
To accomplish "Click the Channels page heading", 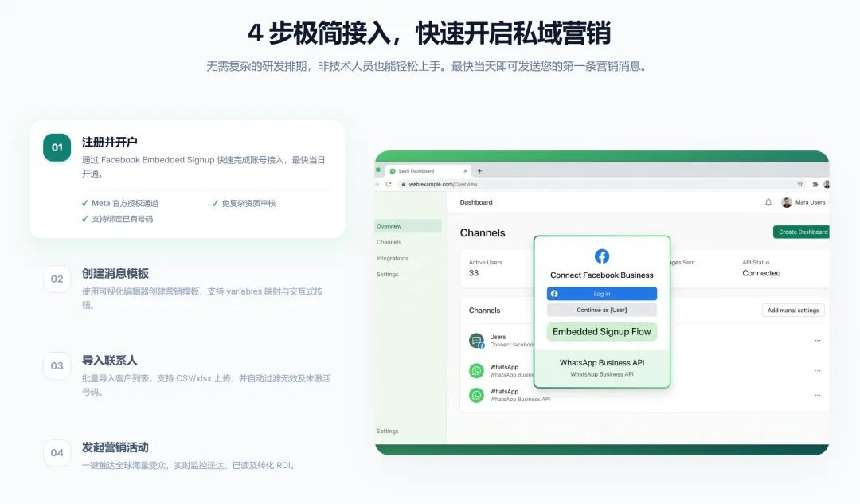I will [x=483, y=233].
